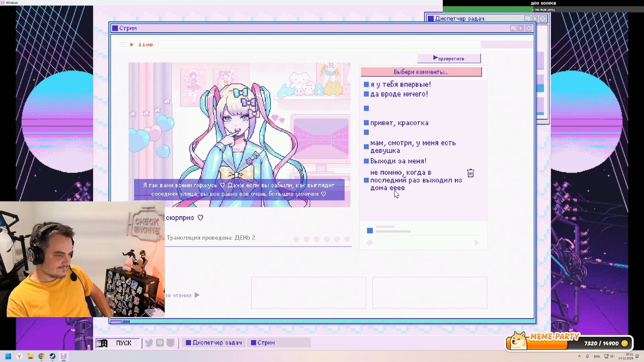644x362 pixels.
Task: Click the live stream address bar
Action: [x=319, y=45]
